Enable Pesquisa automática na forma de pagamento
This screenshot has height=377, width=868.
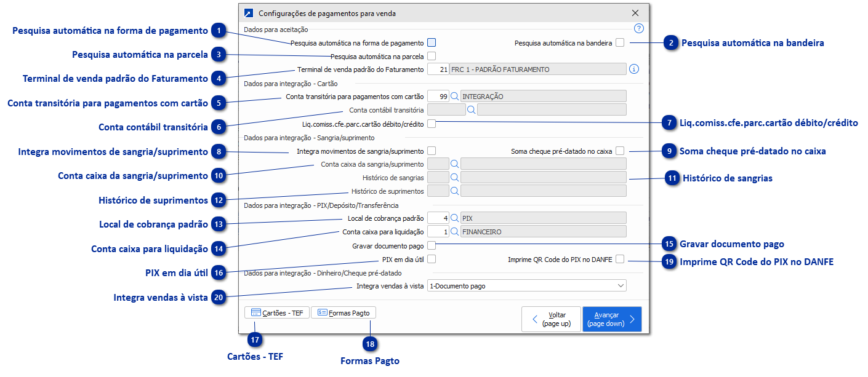[432, 43]
